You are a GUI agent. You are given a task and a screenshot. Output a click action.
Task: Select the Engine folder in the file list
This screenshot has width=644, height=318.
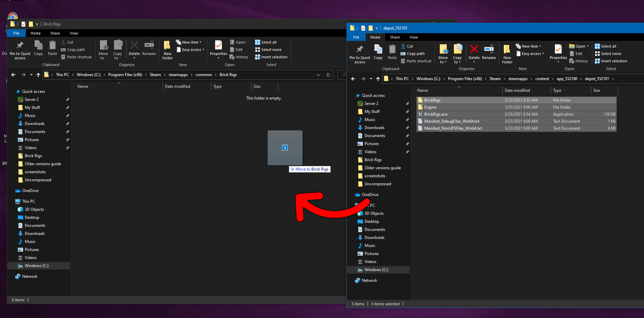(517, 107)
